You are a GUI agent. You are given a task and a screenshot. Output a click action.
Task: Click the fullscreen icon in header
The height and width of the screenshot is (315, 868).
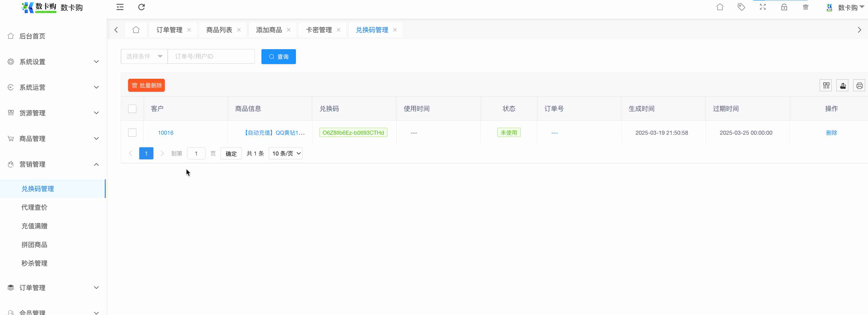[x=763, y=7]
